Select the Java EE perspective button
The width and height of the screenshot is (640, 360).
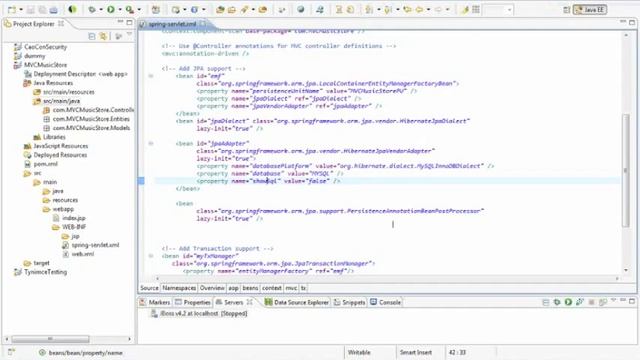[x=590, y=10]
